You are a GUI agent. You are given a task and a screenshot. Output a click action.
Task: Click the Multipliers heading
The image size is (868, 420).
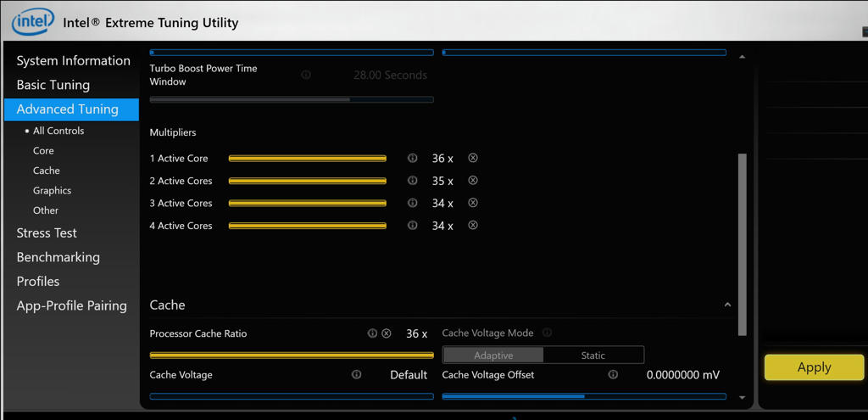(x=173, y=133)
